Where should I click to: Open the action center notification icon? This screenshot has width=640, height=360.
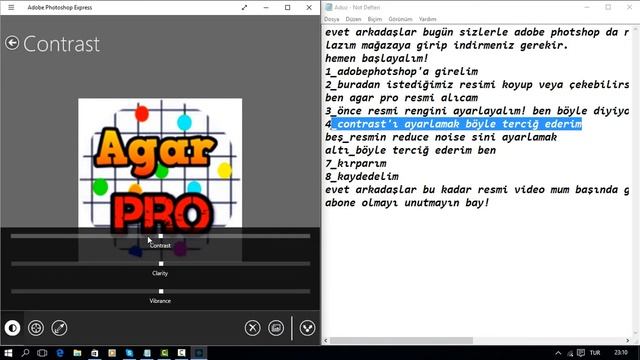tap(581, 353)
